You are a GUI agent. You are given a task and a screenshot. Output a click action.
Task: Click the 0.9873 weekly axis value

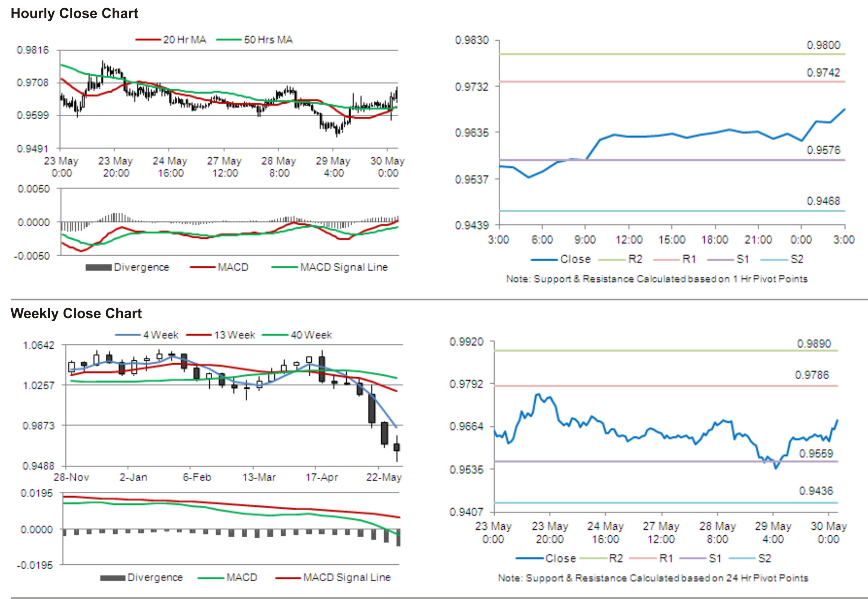coord(39,426)
